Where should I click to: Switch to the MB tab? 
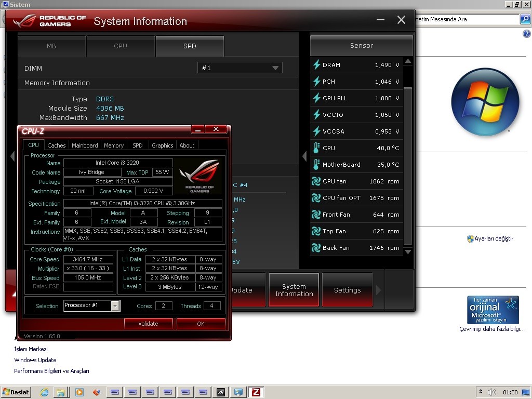click(x=51, y=46)
